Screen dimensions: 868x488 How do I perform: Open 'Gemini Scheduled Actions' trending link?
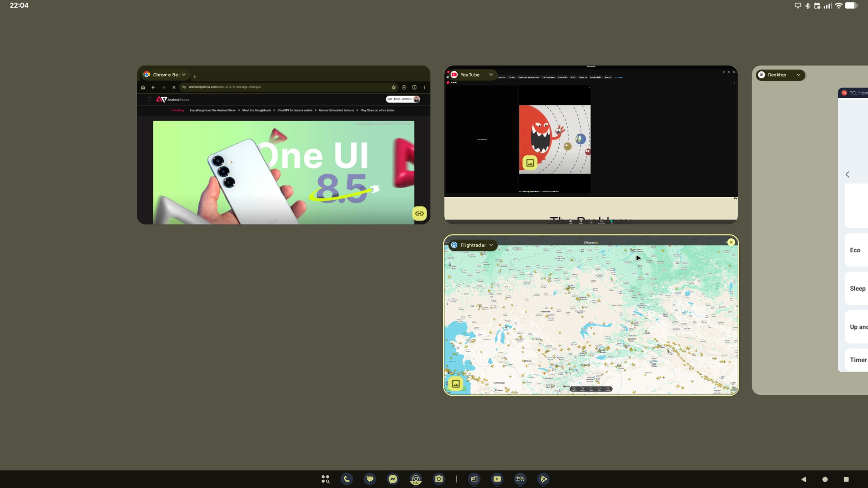(x=336, y=110)
